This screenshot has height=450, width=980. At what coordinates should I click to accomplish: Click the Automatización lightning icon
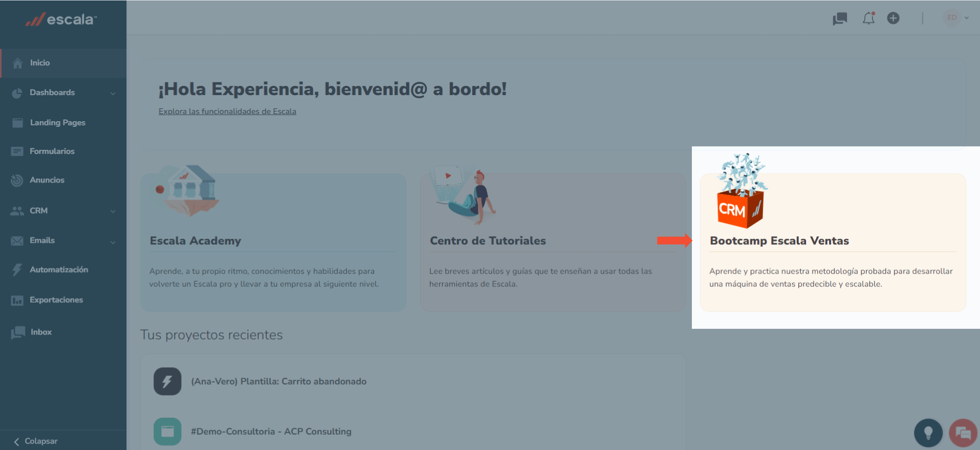click(x=17, y=269)
